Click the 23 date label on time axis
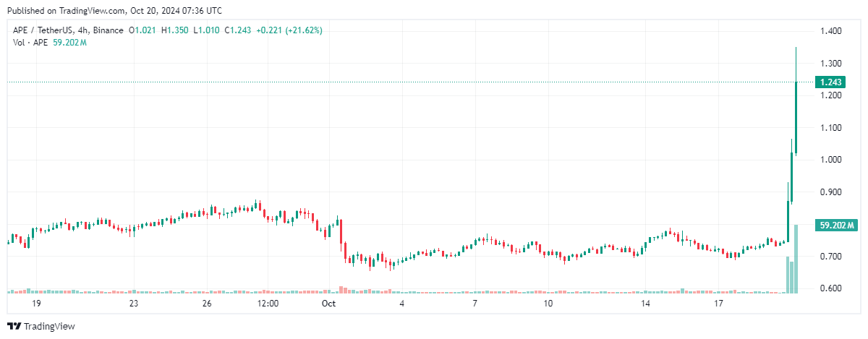 pos(133,304)
